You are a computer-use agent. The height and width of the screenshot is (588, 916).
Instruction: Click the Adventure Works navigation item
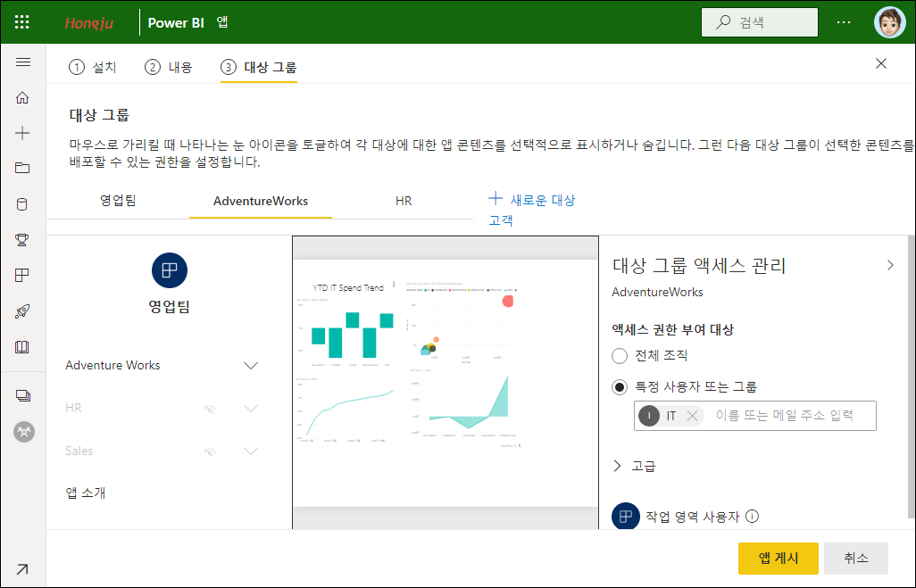tap(112, 366)
